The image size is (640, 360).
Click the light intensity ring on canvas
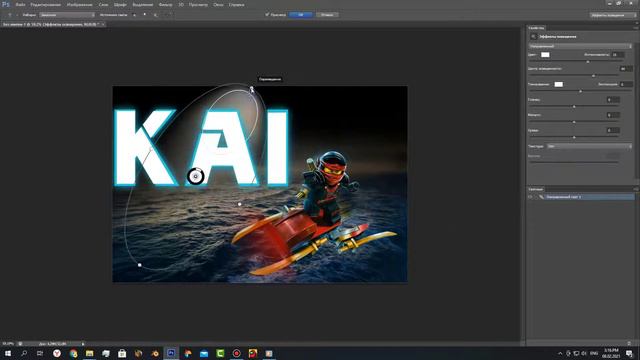click(x=196, y=176)
